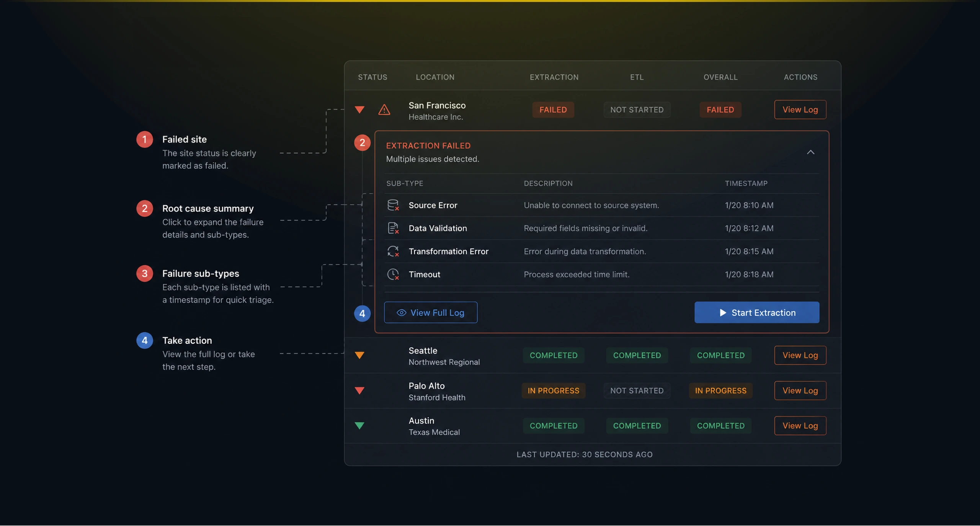The width and height of the screenshot is (980, 526).
Task: Click the red number 2 marker beside Extraction Failed
Action: (x=362, y=143)
